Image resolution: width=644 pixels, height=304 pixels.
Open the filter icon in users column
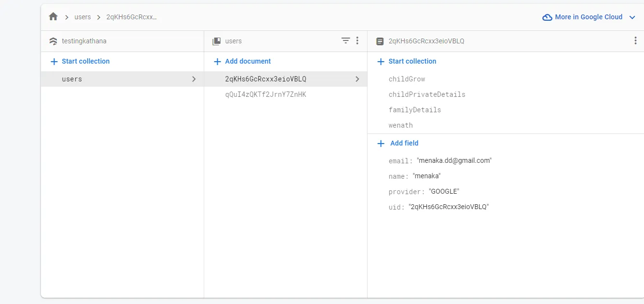pos(345,41)
